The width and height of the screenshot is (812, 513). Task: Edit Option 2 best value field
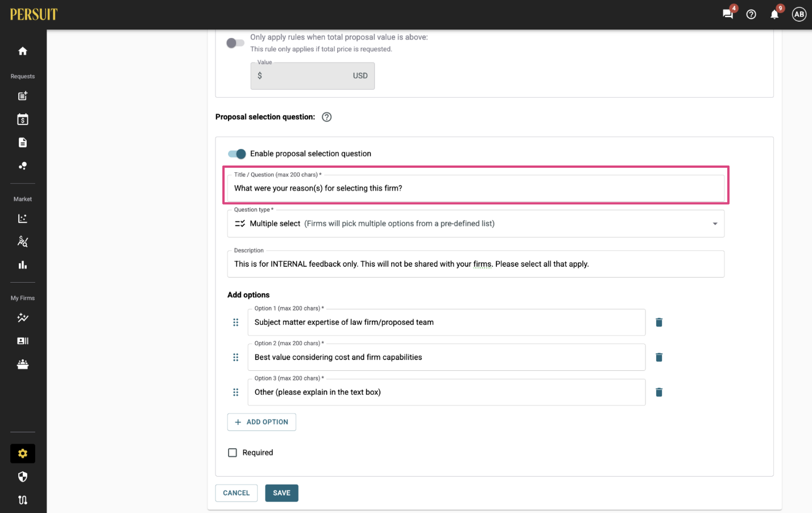(446, 357)
